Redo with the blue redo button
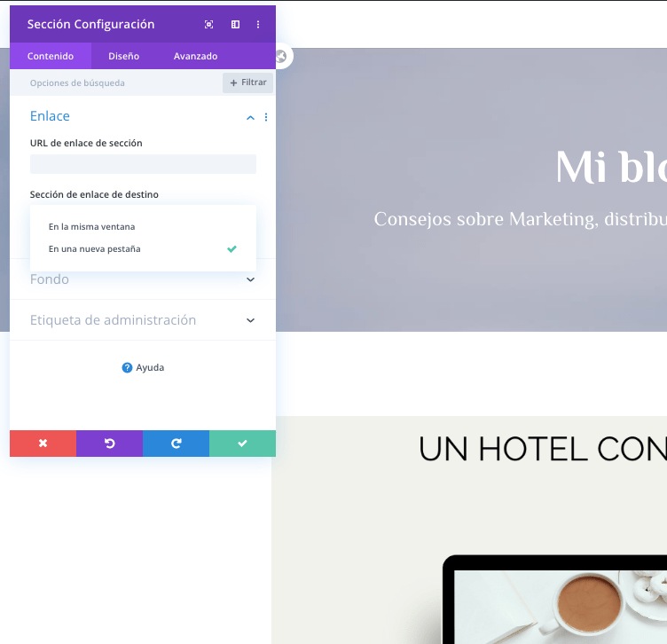 click(x=177, y=444)
